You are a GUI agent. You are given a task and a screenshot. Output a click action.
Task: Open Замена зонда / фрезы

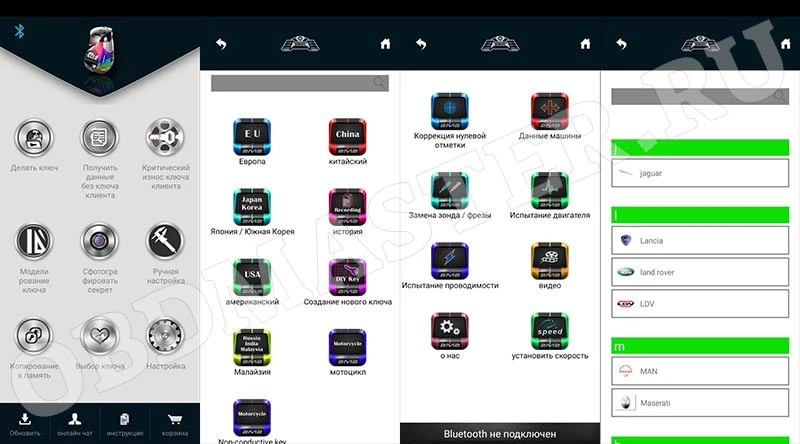click(x=449, y=190)
